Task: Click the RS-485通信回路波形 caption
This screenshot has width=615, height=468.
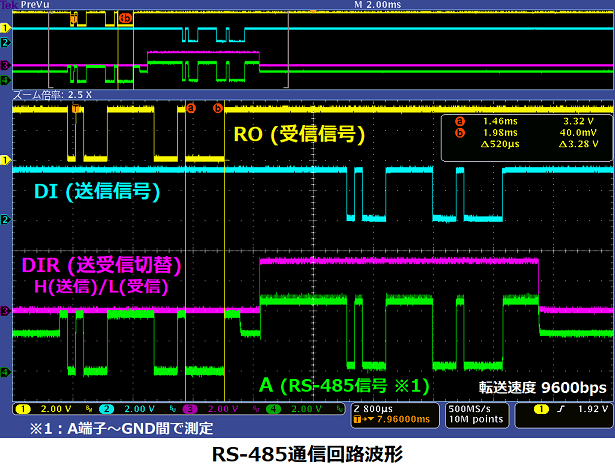Action: [308, 455]
